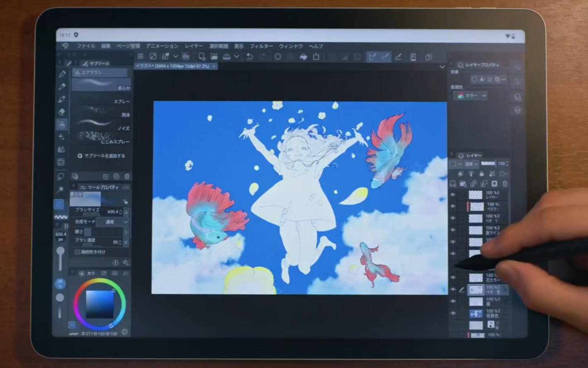Viewport: 588px width, 368px height.
Task: Select the 柔らか airbrush sub tool
Action: [102, 85]
